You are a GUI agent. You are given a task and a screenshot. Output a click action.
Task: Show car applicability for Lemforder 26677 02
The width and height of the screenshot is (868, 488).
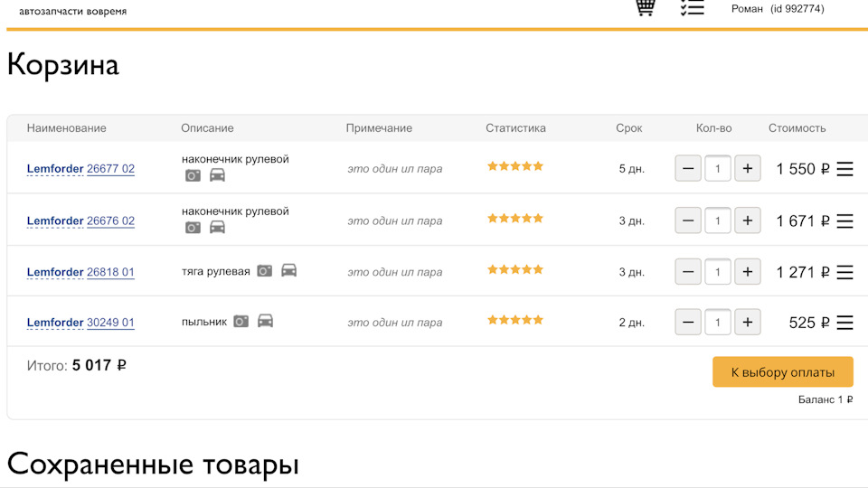217,175
